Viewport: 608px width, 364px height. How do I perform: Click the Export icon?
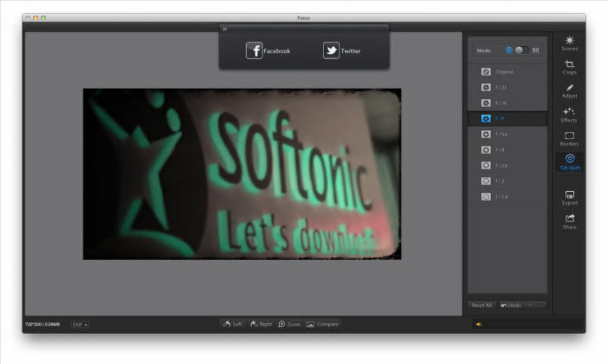570,198
